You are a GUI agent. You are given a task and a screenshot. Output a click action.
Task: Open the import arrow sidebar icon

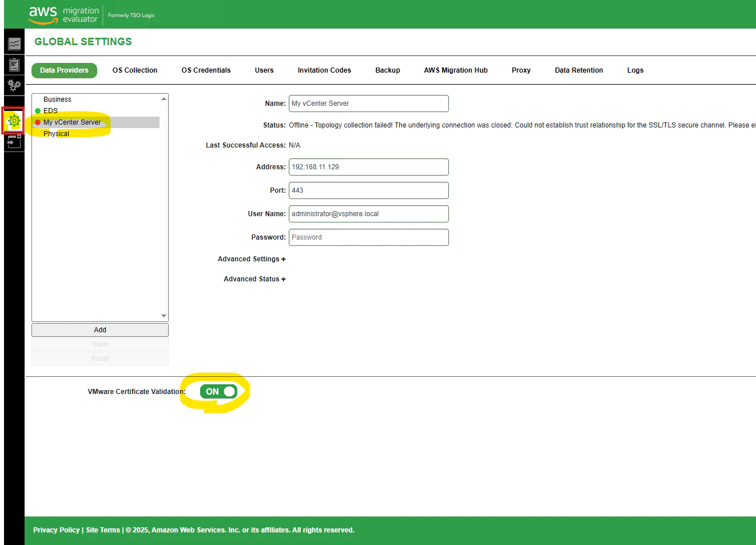(14, 141)
